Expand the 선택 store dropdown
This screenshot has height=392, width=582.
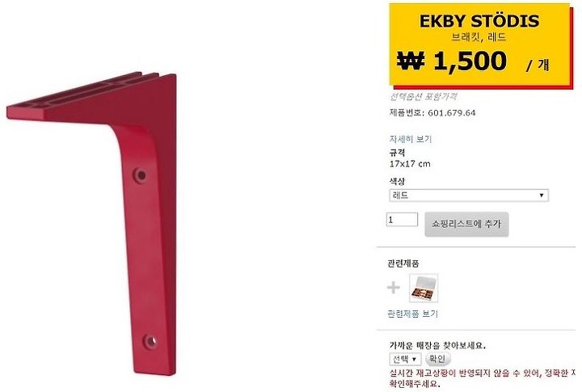tap(405, 359)
